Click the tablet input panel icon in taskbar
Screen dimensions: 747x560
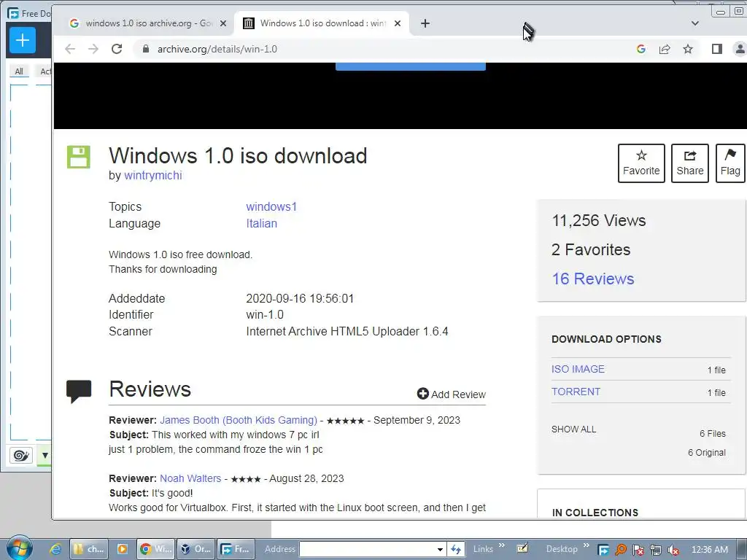(522, 548)
